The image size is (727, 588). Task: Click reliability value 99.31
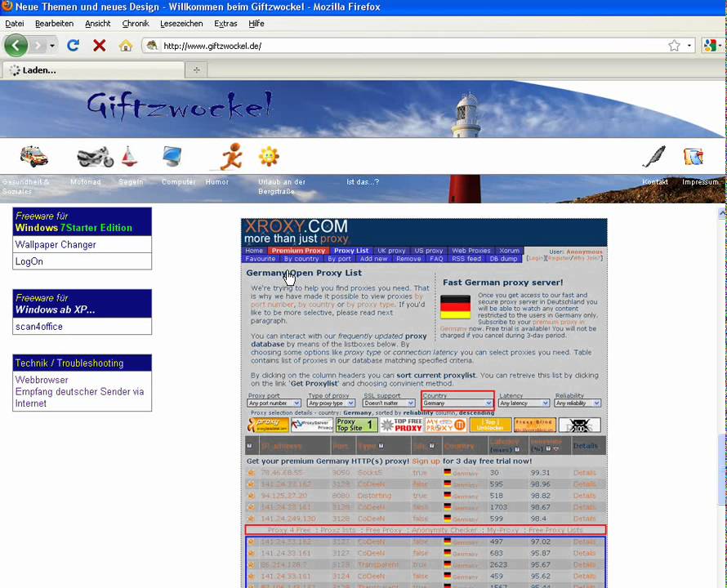click(540, 473)
